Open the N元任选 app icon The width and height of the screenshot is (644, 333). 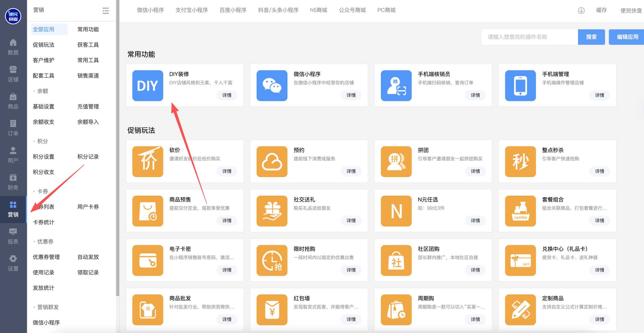[x=396, y=211]
